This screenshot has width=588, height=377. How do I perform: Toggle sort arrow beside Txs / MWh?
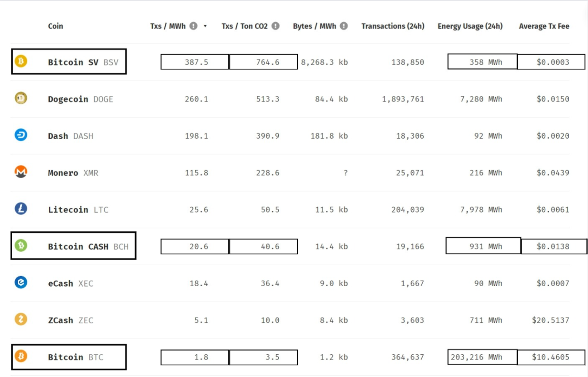pyautogui.click(x=205, y=27)
